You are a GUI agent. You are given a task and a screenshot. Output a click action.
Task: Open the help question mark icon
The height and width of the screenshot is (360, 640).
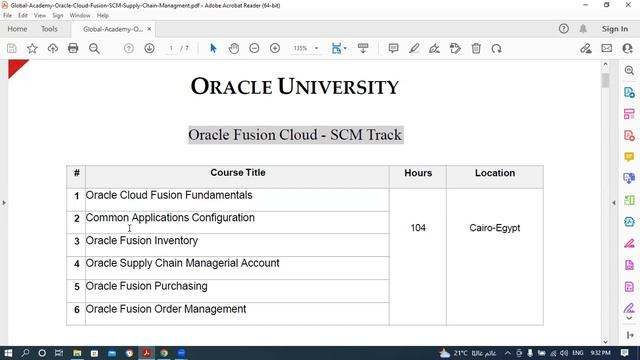click(x=564, y=29)
